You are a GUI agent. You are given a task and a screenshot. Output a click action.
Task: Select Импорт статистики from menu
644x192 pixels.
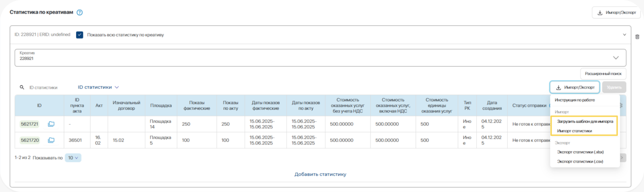[574, 131]
